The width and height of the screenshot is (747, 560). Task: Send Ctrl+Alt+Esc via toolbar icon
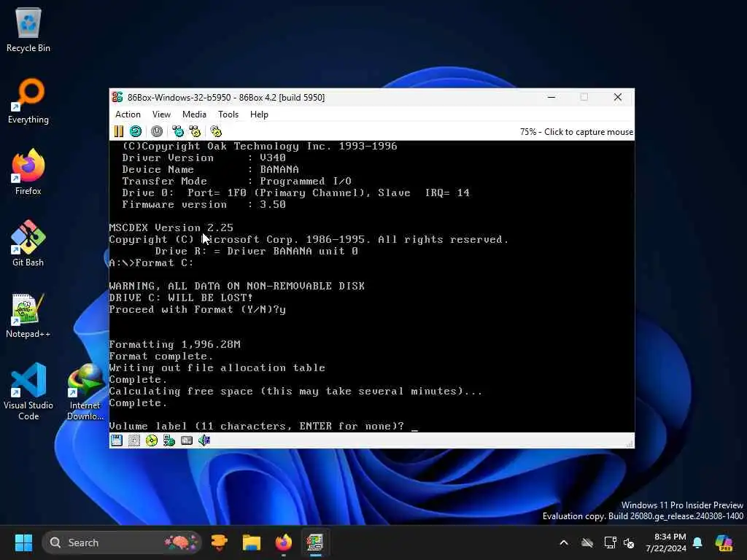[195, 131]
